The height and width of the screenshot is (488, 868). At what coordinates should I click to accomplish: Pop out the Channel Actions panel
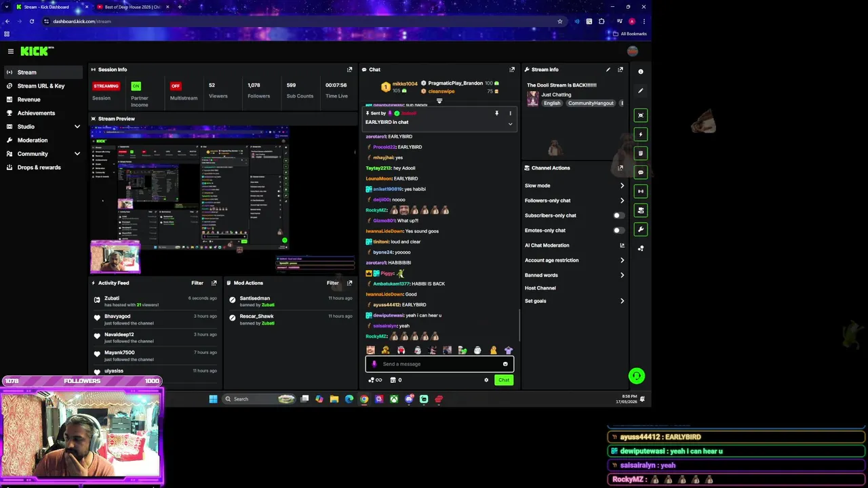pyautogui.click(x=620, y=168)
